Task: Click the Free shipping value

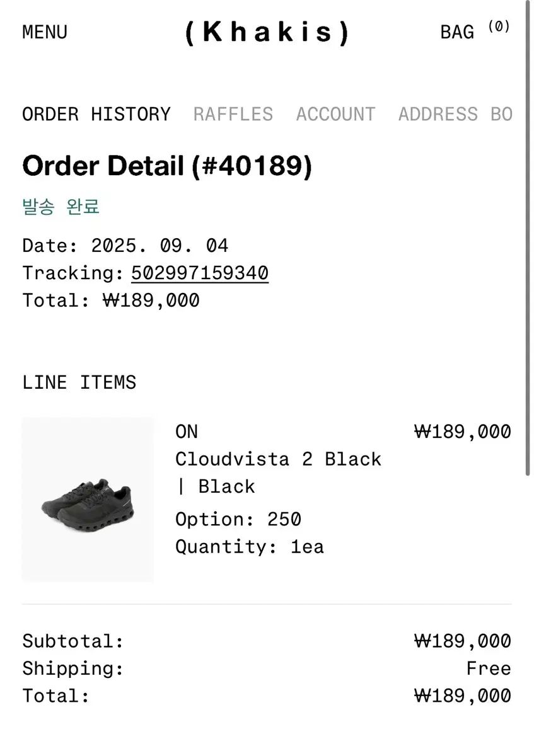Action: coord(489,669)
